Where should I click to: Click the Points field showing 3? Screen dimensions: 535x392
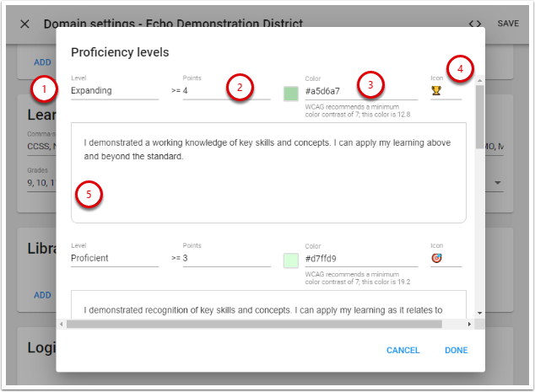(x=226, y=258)
